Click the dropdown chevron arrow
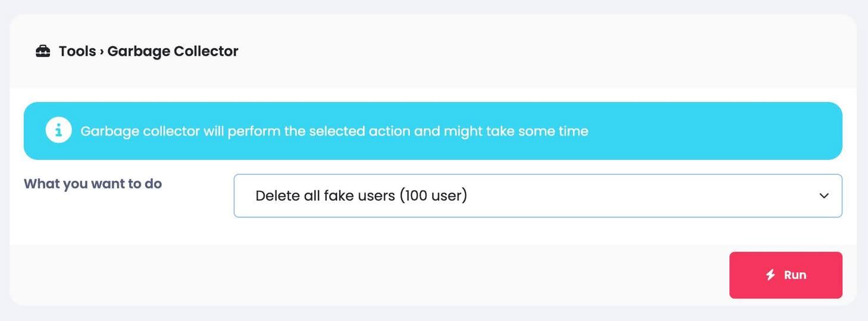Screen dimensions: 868x321 [x=824, y=196]
